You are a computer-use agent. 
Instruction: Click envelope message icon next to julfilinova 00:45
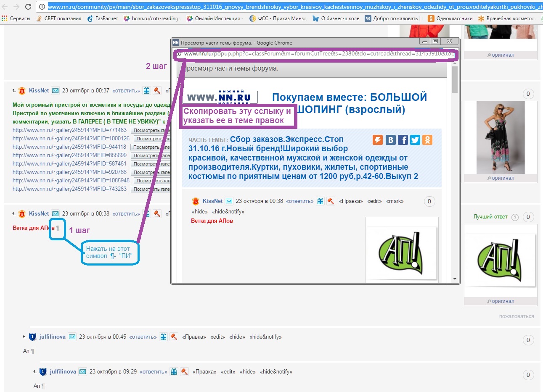click(x=72, y=337)
